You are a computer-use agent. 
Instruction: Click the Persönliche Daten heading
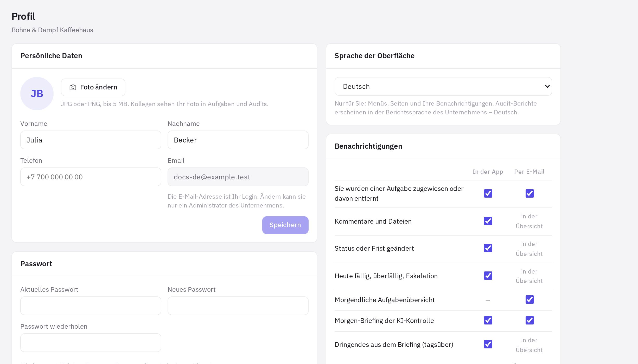pos(51,56)
